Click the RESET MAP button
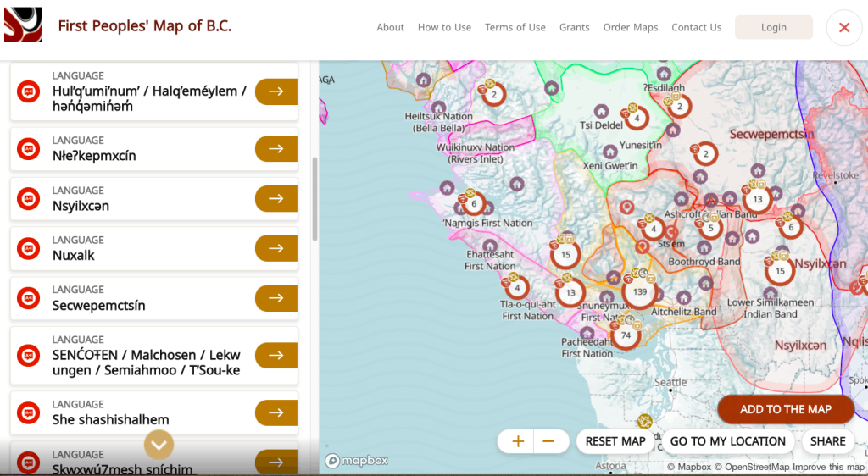Image resolution: width=868 pixels, height=476 pixels. (x=615, y=441)
